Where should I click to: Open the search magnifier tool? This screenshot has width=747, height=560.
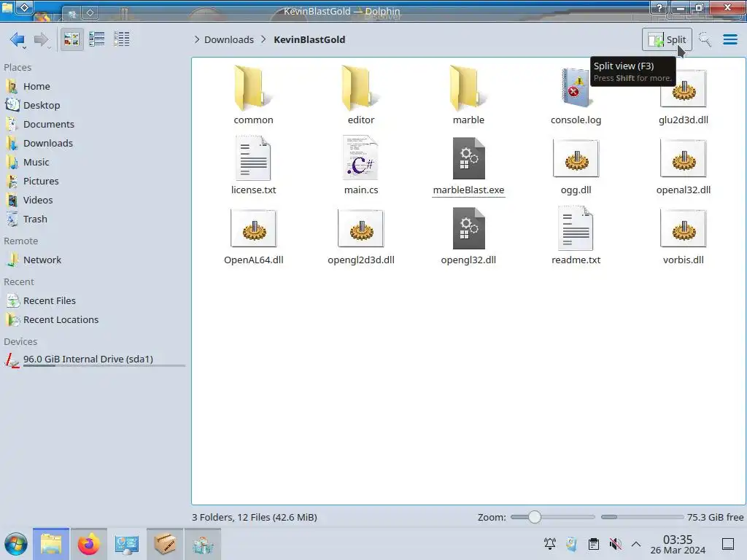click(705, 39)
